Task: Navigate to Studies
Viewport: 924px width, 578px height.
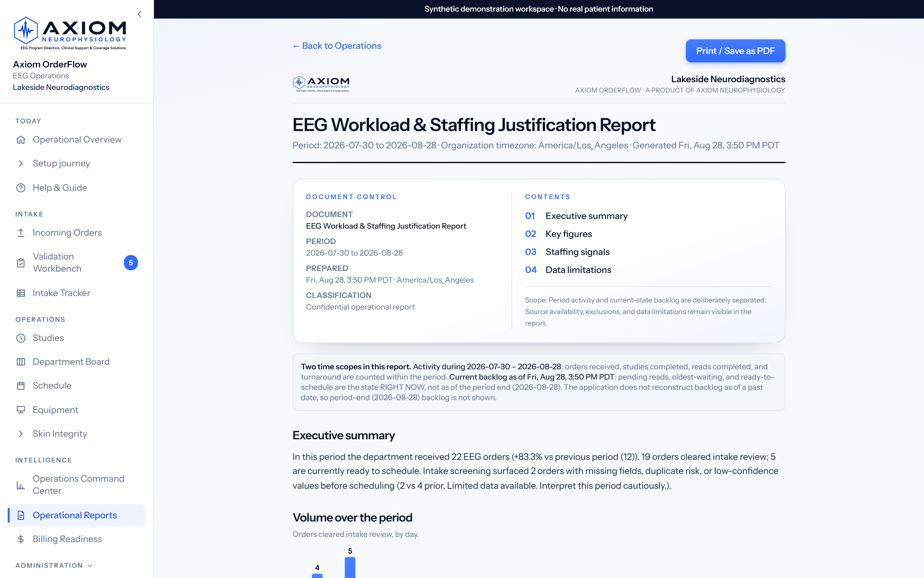Action: (77, 338)
